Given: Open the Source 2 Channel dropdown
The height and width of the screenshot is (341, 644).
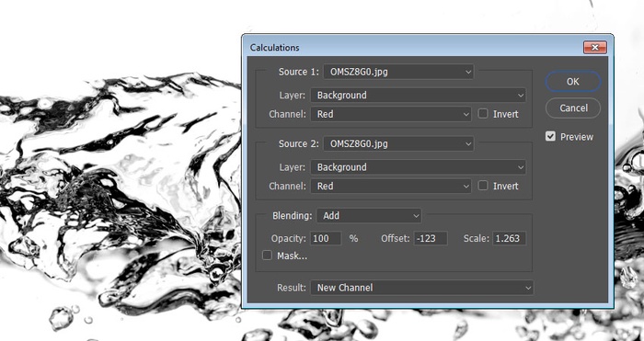Looking at the screenshot, I should click(x=391, y=186).
